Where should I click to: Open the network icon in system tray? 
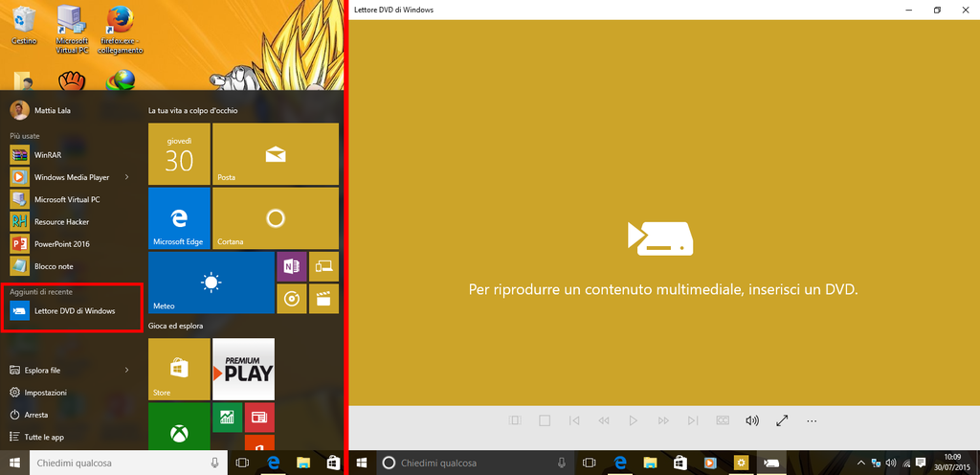(877, 464)
